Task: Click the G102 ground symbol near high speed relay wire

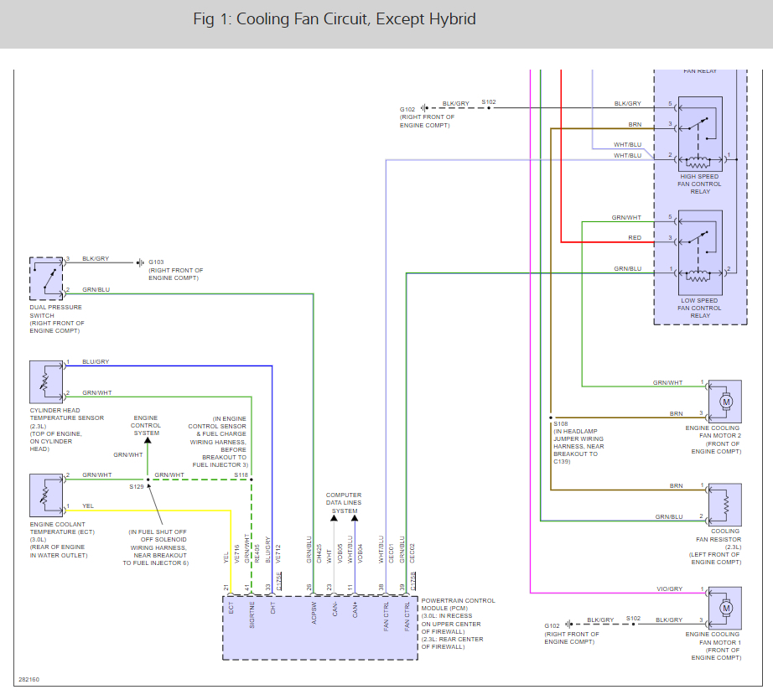Action: tap(424, 108)
